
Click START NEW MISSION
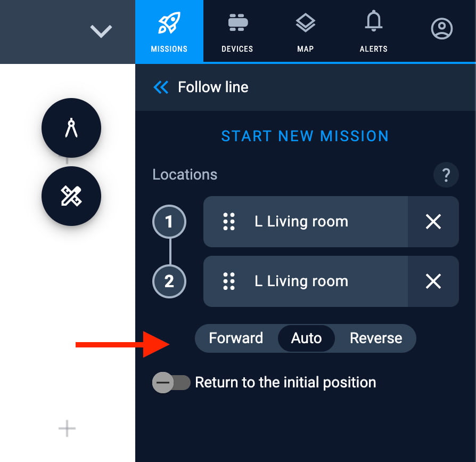[305, 136]
